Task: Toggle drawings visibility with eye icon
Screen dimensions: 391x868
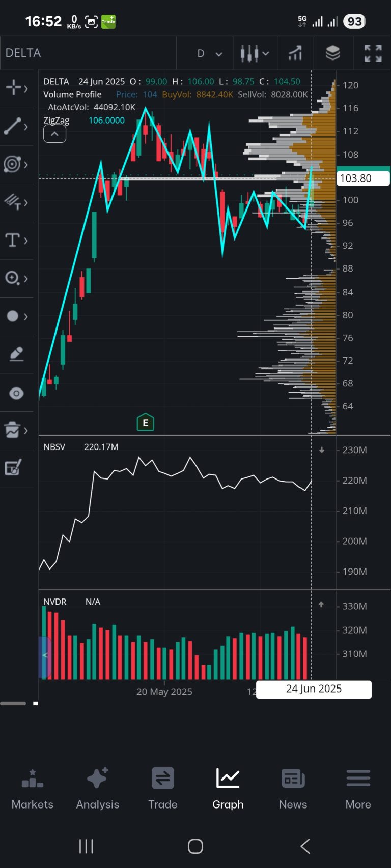Action: (x=16, y=393)
